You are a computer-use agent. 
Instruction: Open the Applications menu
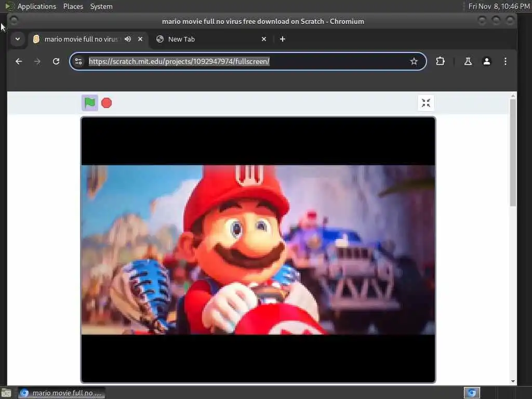coord(37,6)
